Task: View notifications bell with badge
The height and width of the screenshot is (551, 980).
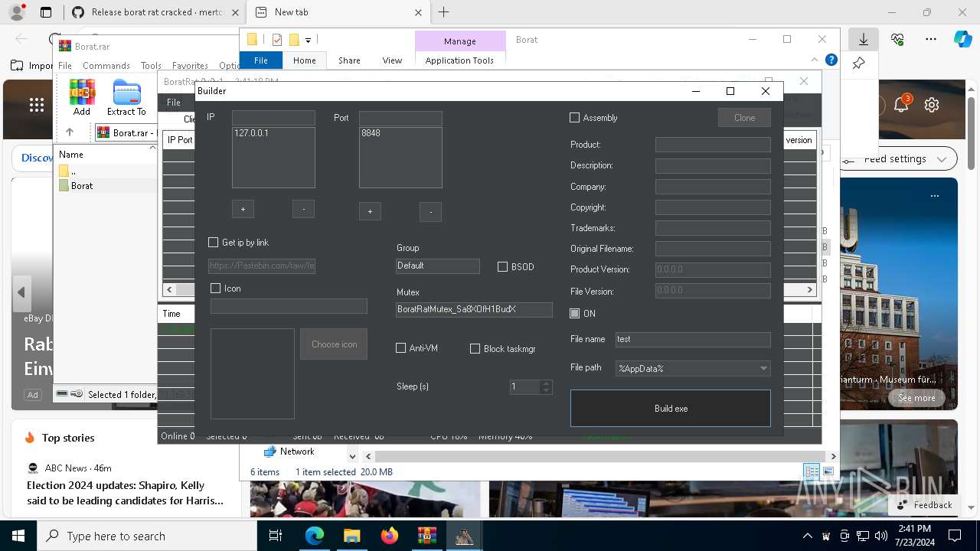Action: click(x=901, y=105)
